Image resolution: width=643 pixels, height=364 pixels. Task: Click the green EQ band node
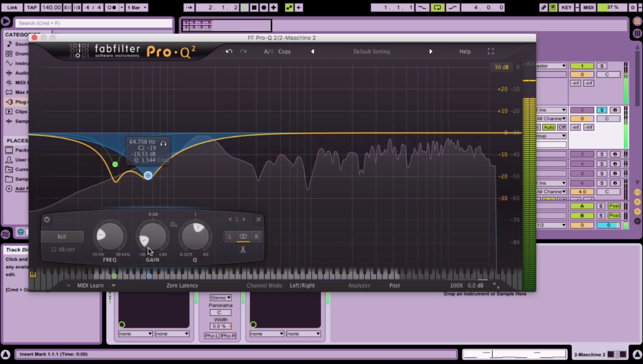pyautogui.click(x=115, y=164)
